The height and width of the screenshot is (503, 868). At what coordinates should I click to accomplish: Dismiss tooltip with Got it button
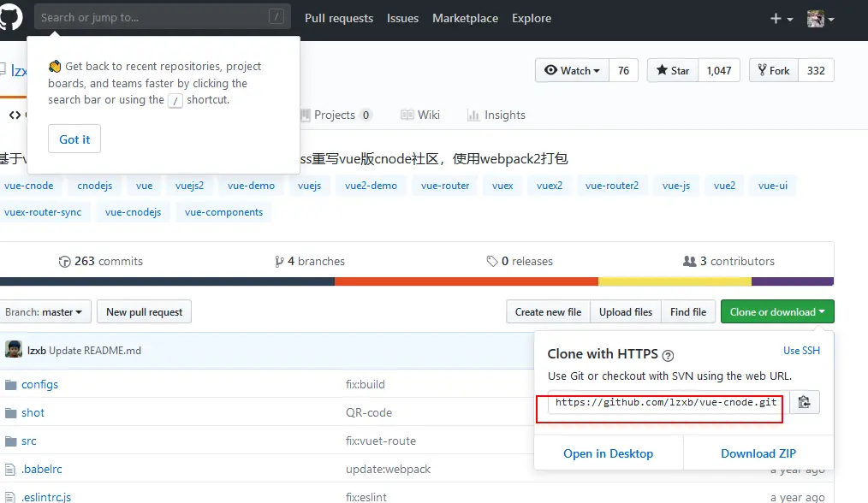click(x=74, y=139)
